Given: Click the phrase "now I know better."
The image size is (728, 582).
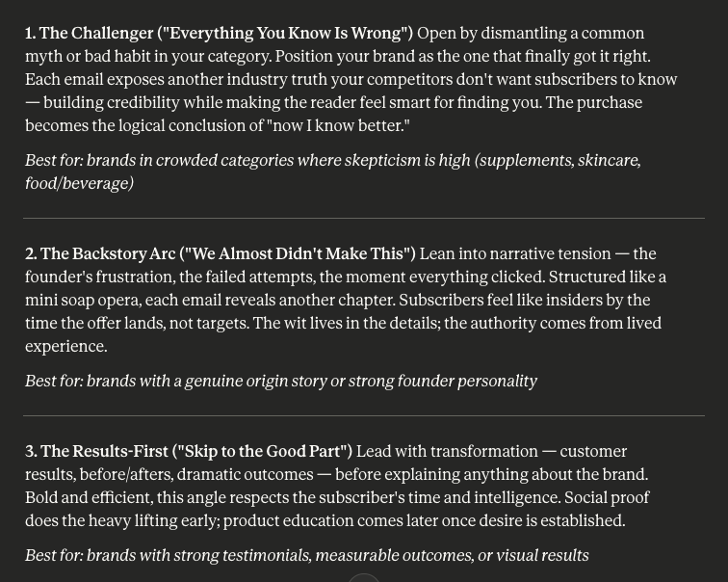Looking at the screenshot, I should [338, 126].
